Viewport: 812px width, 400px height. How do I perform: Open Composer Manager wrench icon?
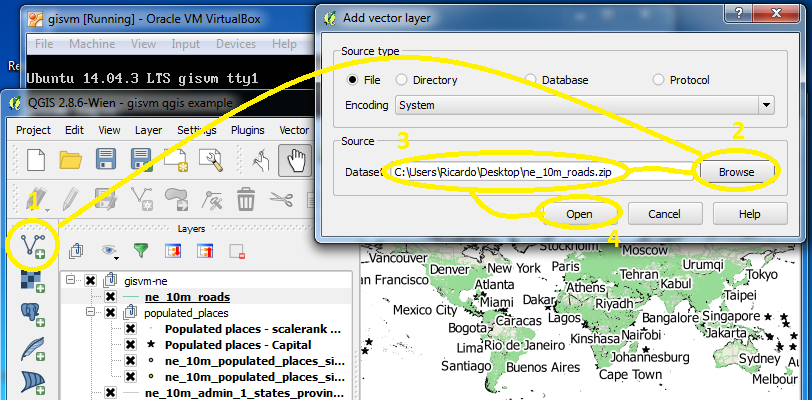point(210,160)
